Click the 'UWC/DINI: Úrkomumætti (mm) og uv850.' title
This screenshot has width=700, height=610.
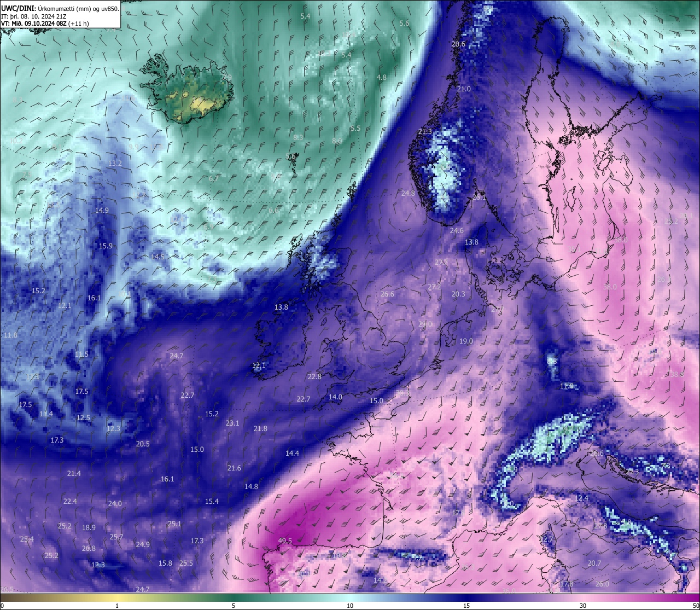click(60, 8)
